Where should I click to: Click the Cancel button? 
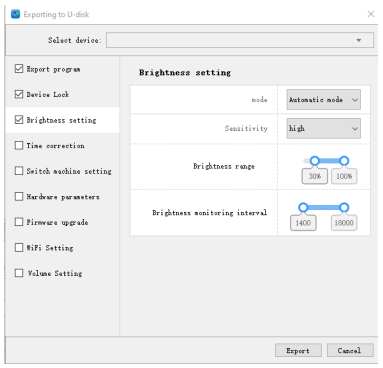350,350
